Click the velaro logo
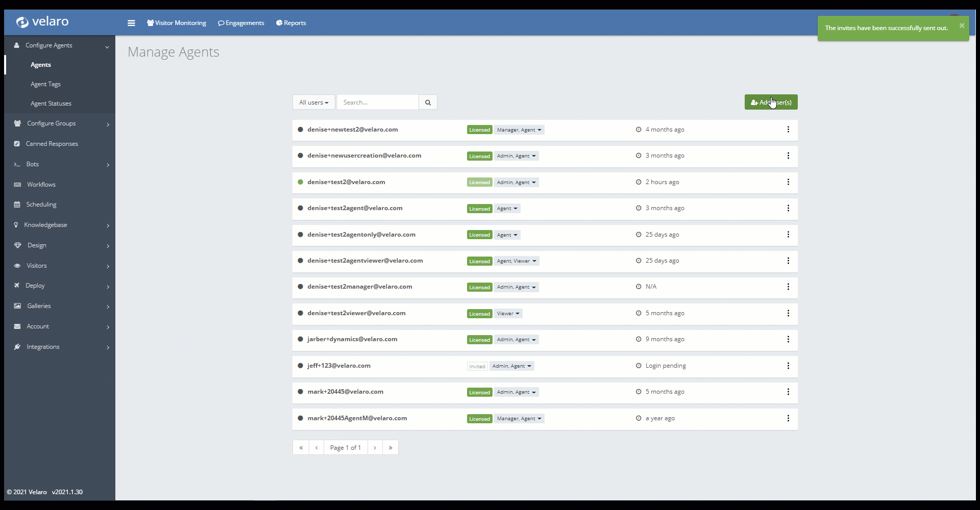 (x=43, y=22)
